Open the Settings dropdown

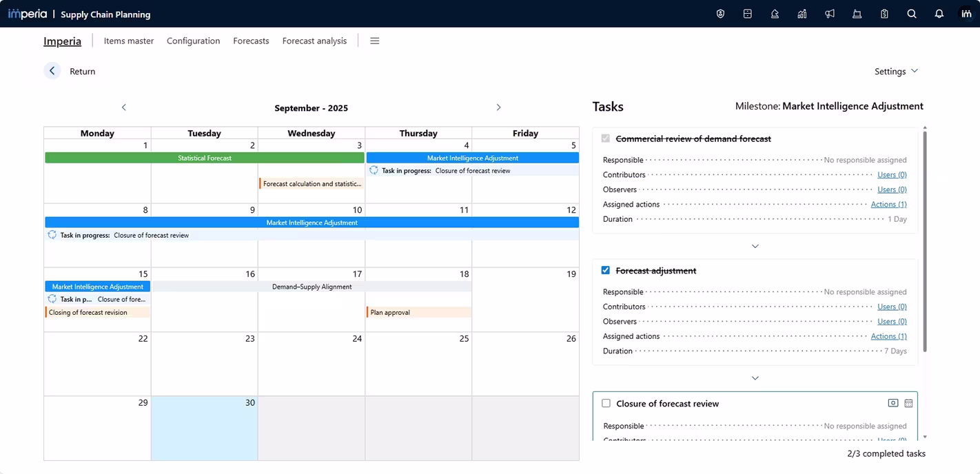coord(896,72)
